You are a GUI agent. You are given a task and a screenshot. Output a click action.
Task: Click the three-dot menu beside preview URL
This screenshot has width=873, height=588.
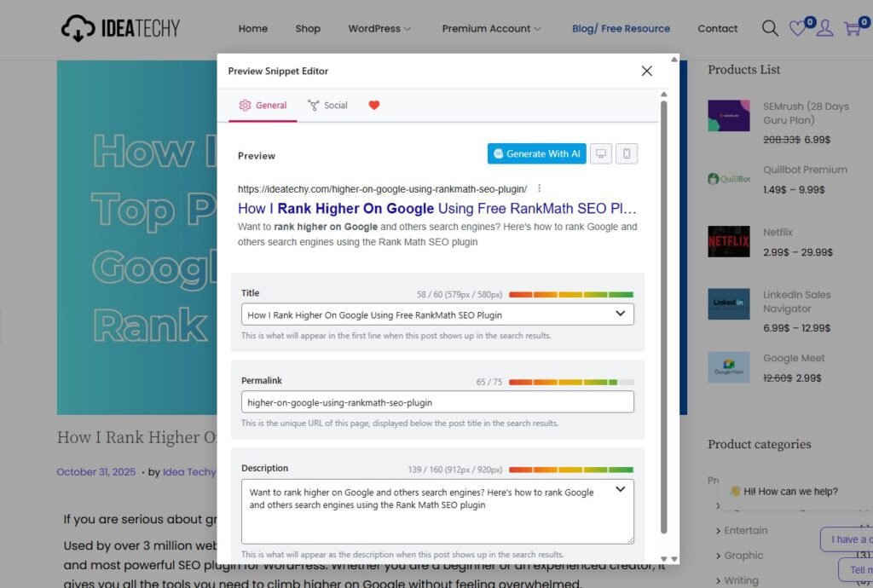pos(540,188)
